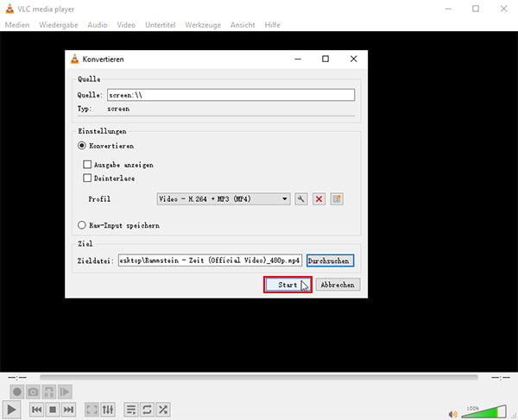The width and height of the screenshot is (518, 420).
Task: Click VLC cone icon in main title bar
Action: [x=9, y=9]
